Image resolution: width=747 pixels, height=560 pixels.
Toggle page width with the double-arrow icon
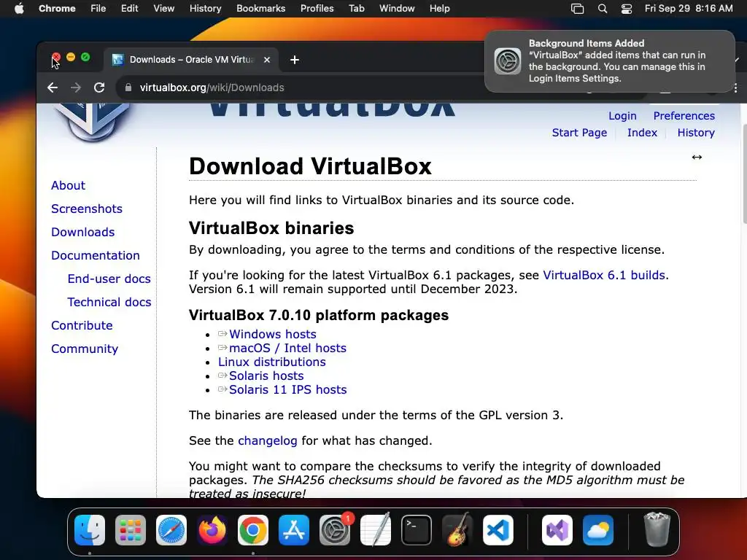[x=697, y=157]
